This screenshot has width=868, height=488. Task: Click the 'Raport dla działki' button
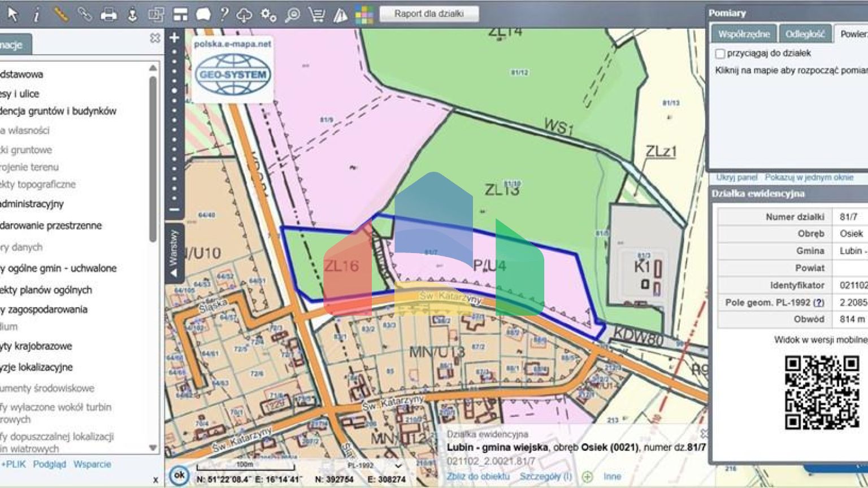(x=429, y=14)
